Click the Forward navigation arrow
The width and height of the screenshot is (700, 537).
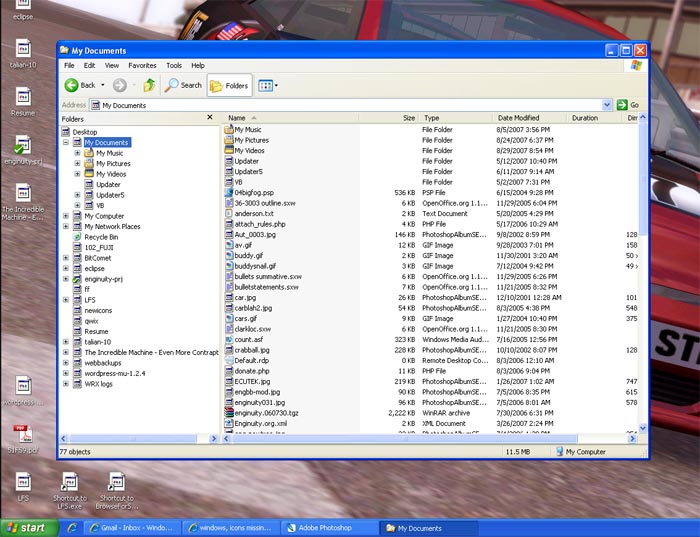point(119,86)
